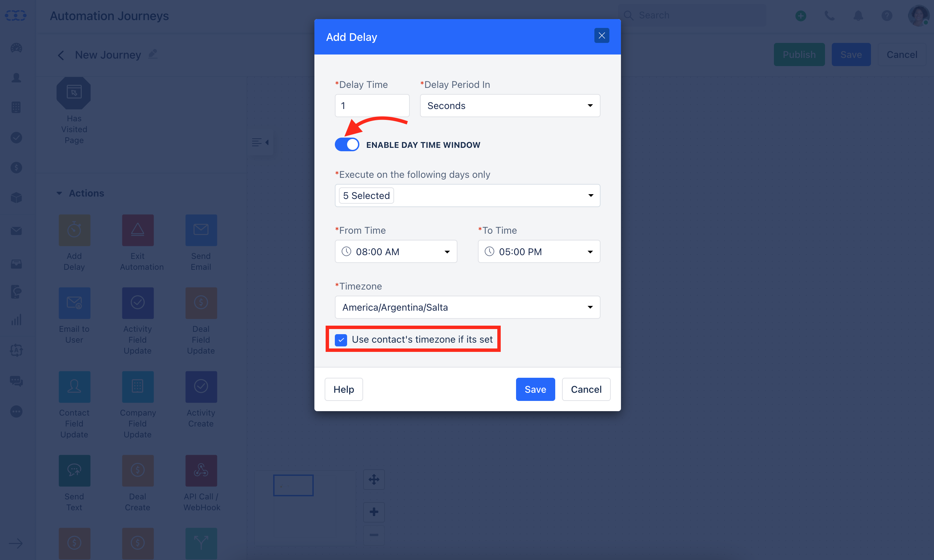Zoom out the canvas with minus
The height and width of the screenshot is (560, 934).
coord(374,535)
